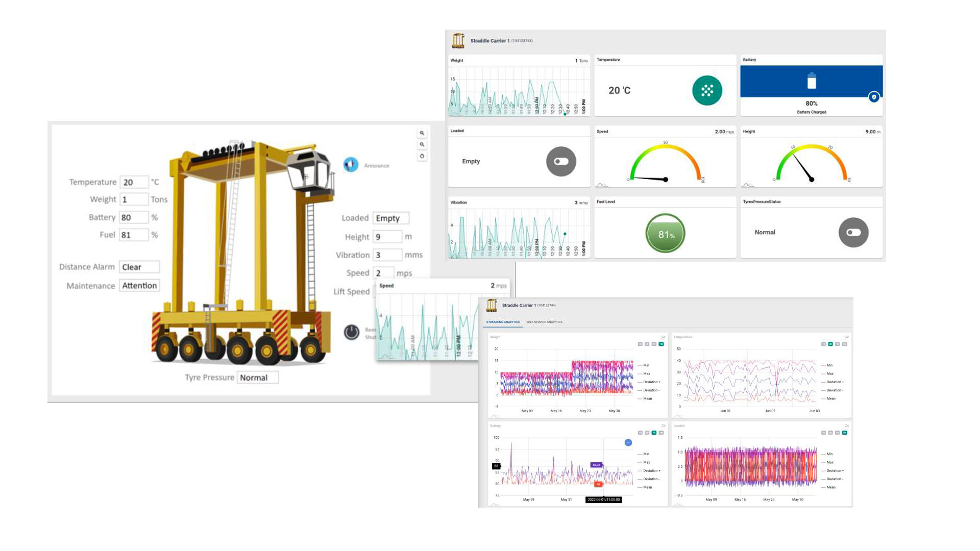Click the zoom in magnifier at the top of the carrier view
This screenshot has height=551, width=980.
(422, 133)
